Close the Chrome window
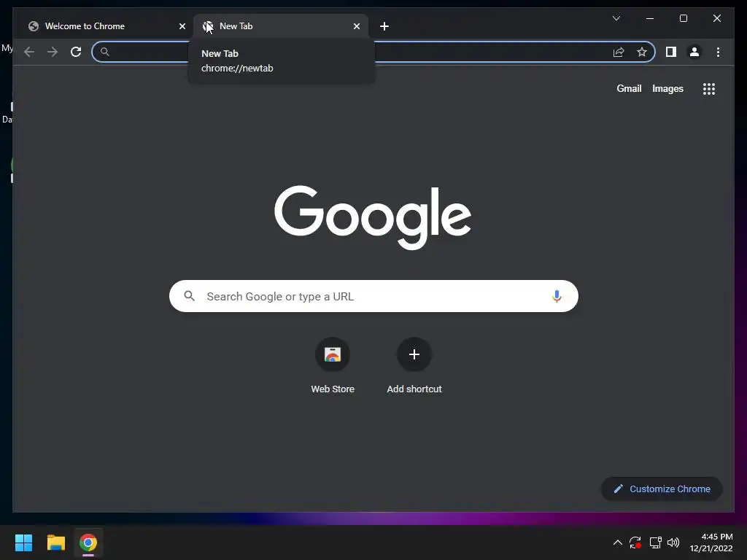Viewport: 747px width, 560px height. coord(717,18)
